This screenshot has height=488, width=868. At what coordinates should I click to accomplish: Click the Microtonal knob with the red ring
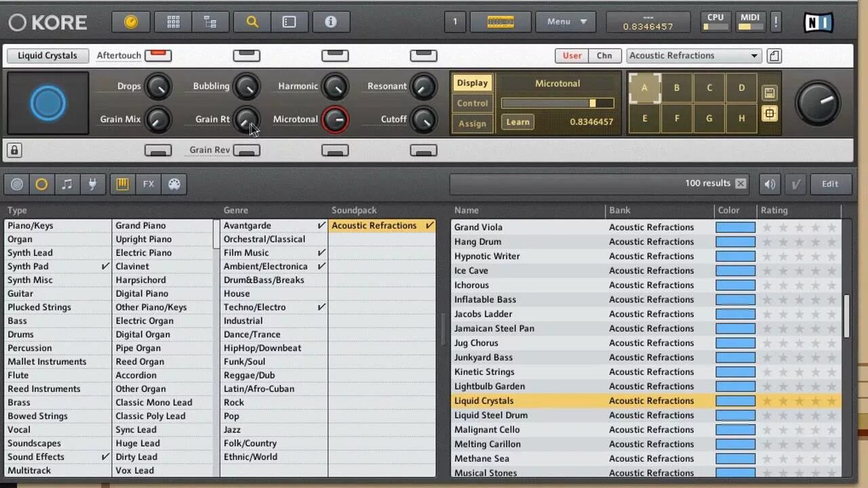click(x=336, y=119)
